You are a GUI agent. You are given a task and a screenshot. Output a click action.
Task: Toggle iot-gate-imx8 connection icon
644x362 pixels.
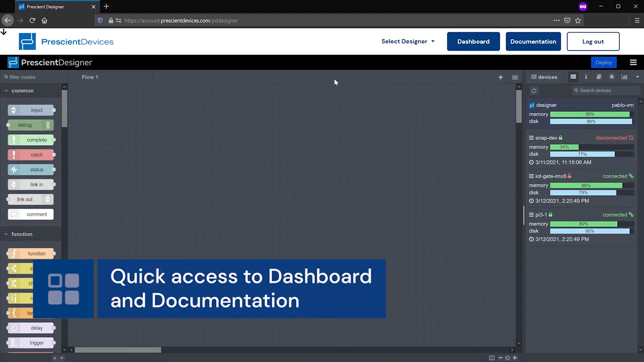pos(631,176)
